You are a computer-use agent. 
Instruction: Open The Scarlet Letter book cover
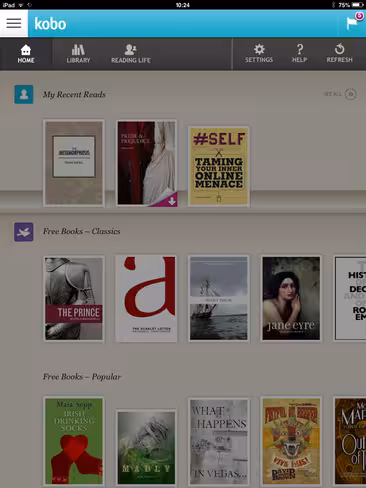146,299
